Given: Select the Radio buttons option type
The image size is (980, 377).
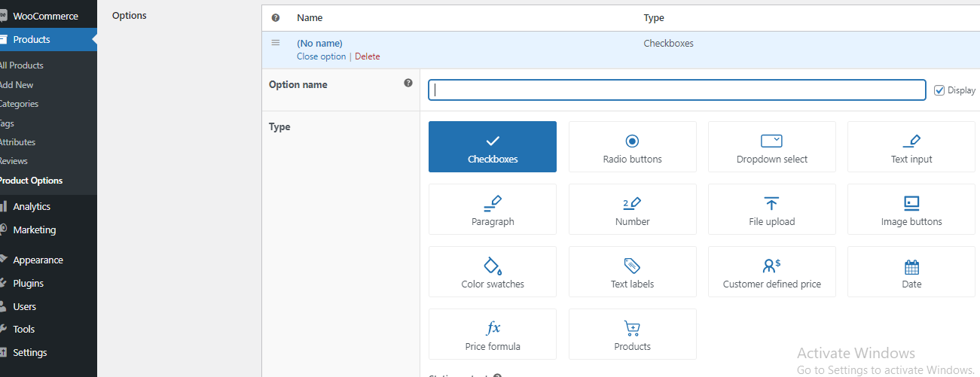Looking at the screenshot, I should [x=632, y=147].
